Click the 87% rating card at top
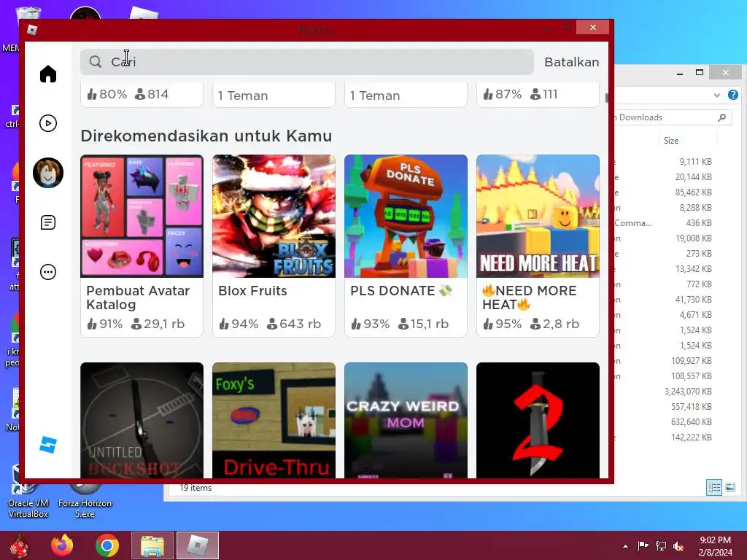 click(x=538, y=94)
